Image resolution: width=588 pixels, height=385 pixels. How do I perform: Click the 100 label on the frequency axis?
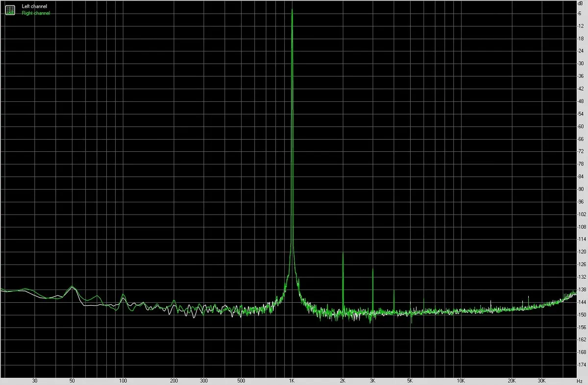point(123,380)
